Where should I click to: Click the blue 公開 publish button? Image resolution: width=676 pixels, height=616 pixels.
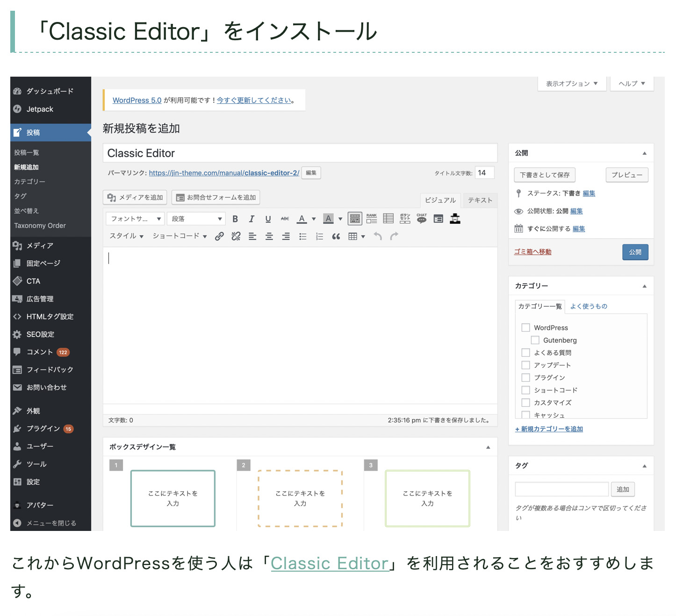click(635, 252)
